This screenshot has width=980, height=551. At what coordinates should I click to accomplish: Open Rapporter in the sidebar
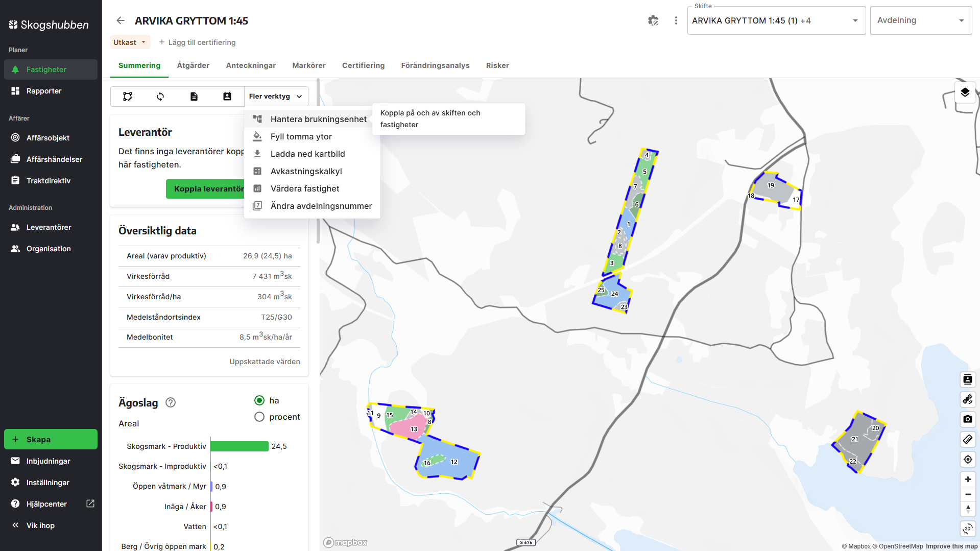51,91
